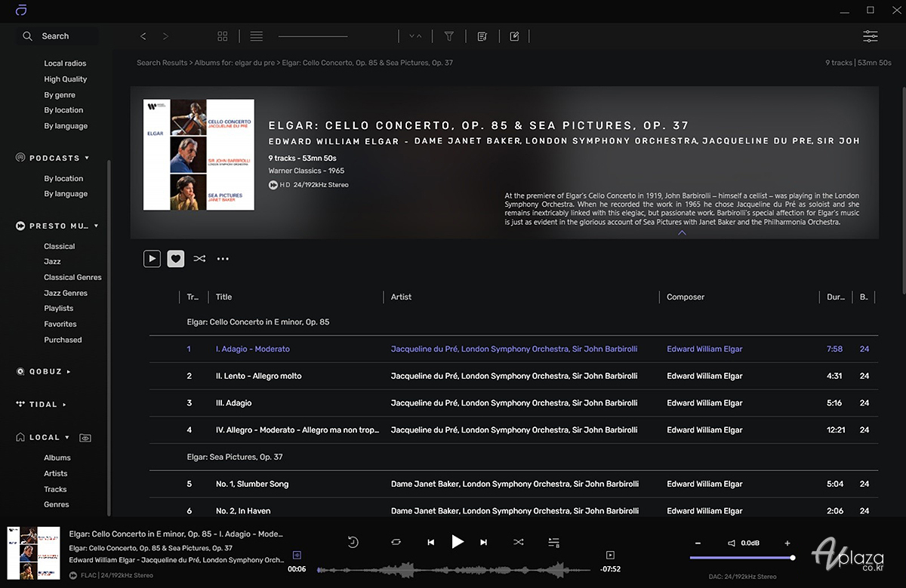Click 'Albums for: elgar du pre' breadcrumb
Screen dimensions: 906x588
[x=235, y=63]
